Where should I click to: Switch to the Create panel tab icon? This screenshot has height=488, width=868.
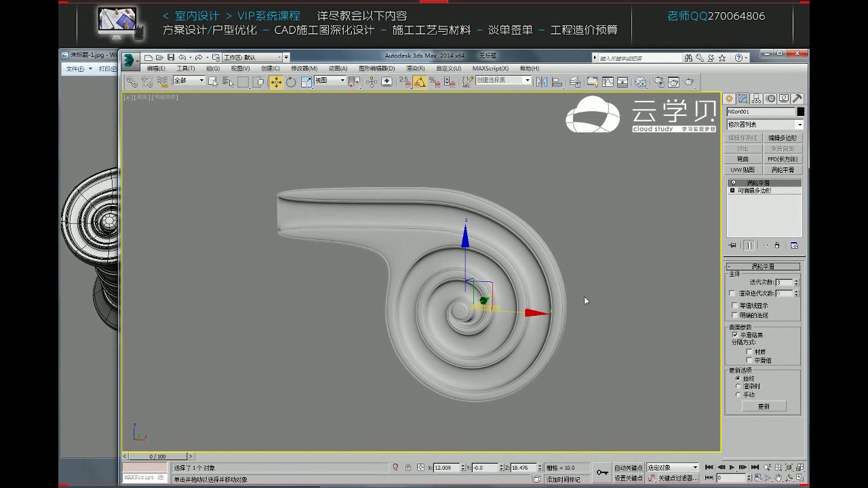pyautogui.click(x=729, y=98)
